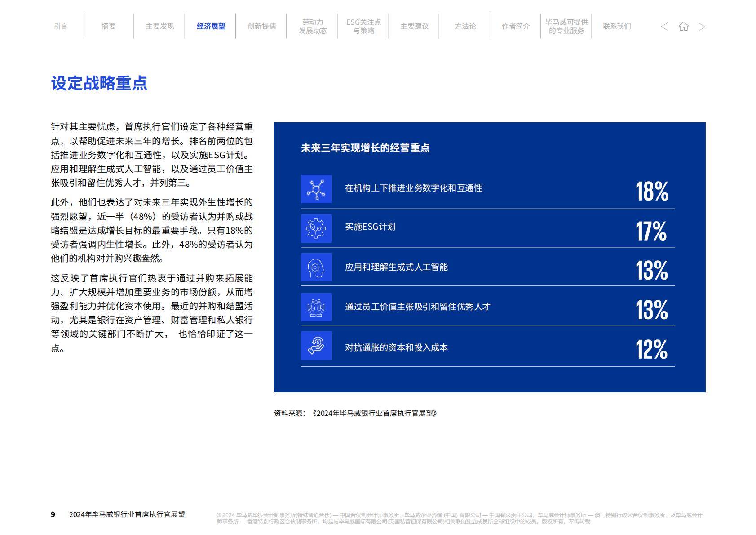This screenshot has height=535, width=756.
Task: Select paragraph starting 这反映了首席执行官们
Action: [x=152, y=313]
